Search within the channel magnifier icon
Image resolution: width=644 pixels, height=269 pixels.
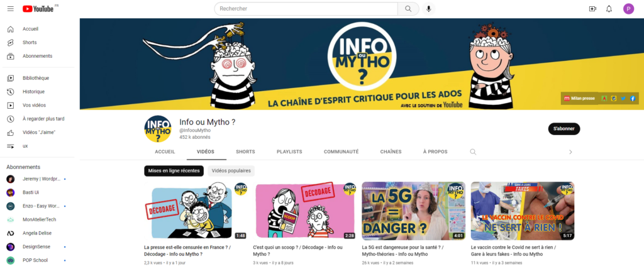pos(473,152)
